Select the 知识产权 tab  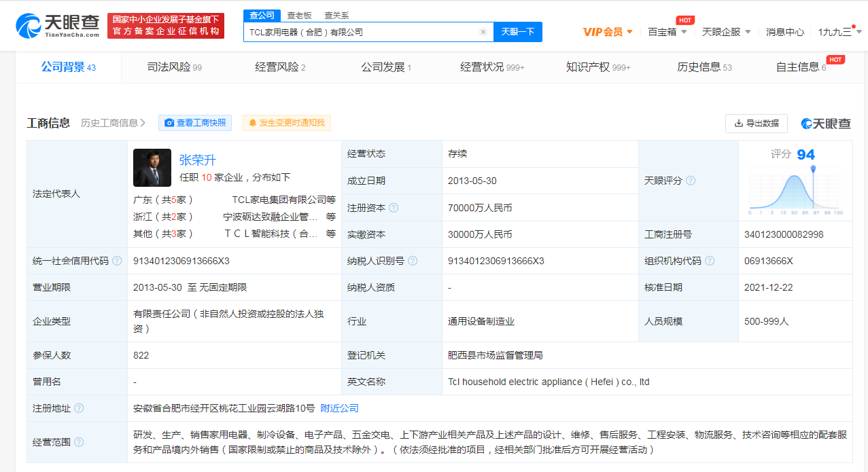(x=598, y=67)
